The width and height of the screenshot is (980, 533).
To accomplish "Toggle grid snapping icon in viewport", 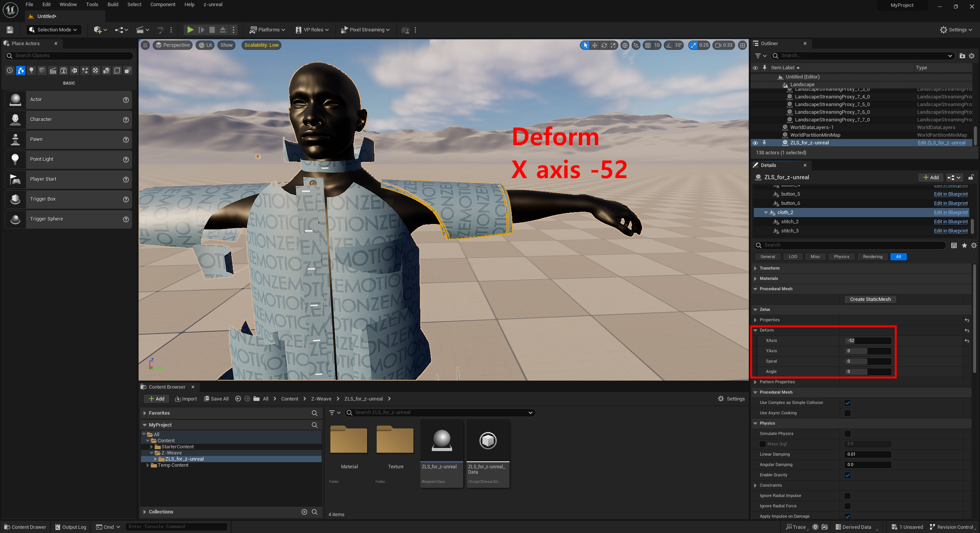I will 648,45.
